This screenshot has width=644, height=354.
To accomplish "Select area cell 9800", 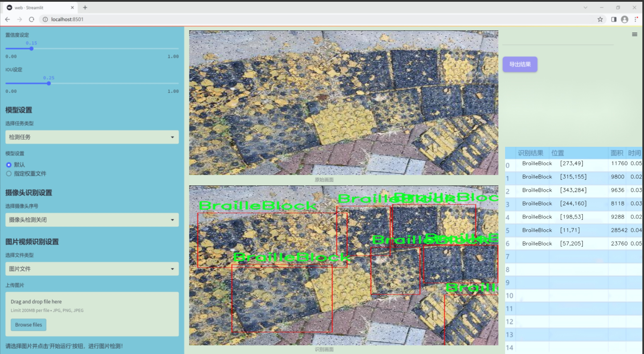I will coord(617,177).
